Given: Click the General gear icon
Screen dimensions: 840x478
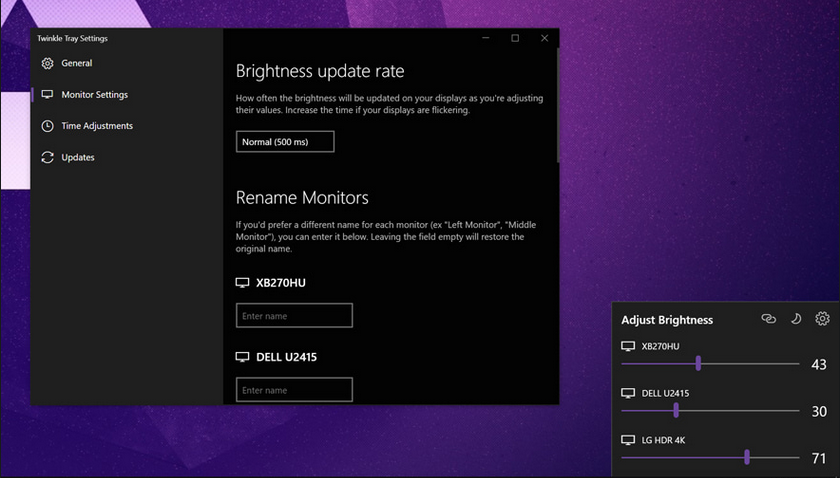Looking at the screenshot, I should click(48, 63).
